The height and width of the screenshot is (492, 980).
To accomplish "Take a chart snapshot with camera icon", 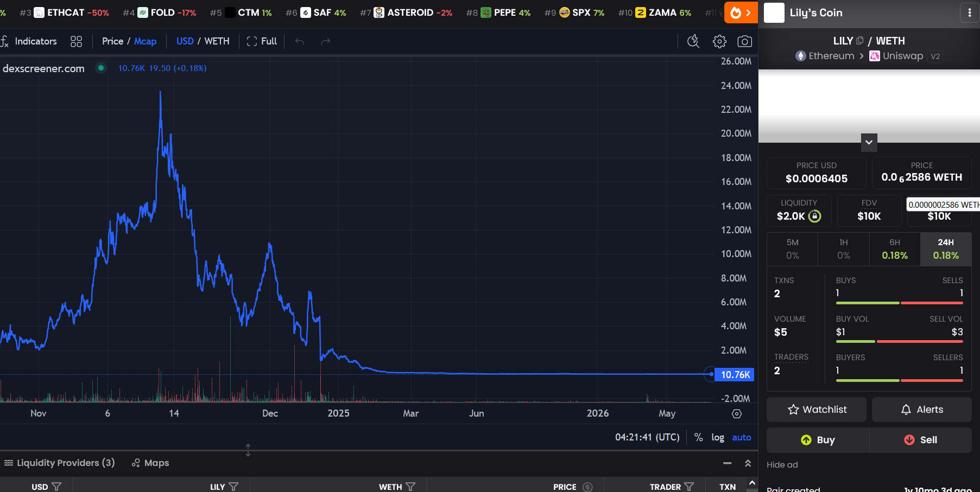I will point(744,41).
